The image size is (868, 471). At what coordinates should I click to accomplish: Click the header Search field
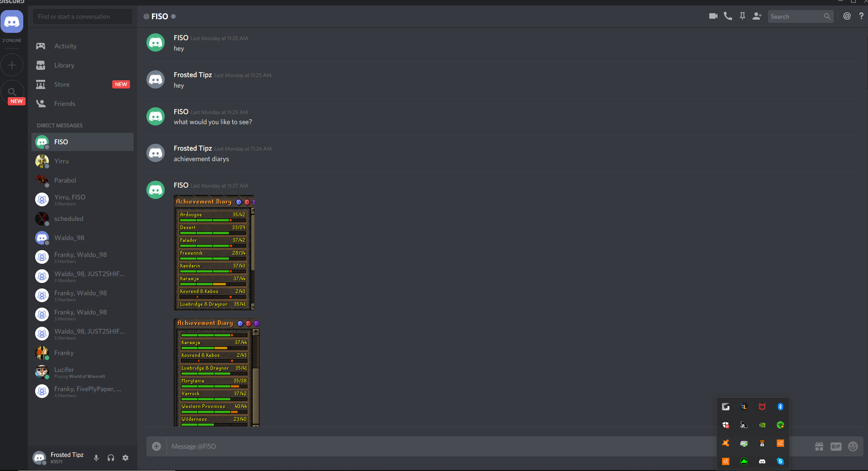point(800,16)
